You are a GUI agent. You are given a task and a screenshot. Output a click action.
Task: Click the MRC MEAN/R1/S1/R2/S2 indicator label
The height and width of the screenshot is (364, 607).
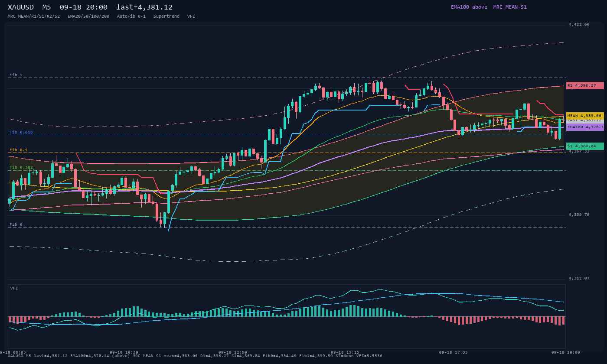34,16
